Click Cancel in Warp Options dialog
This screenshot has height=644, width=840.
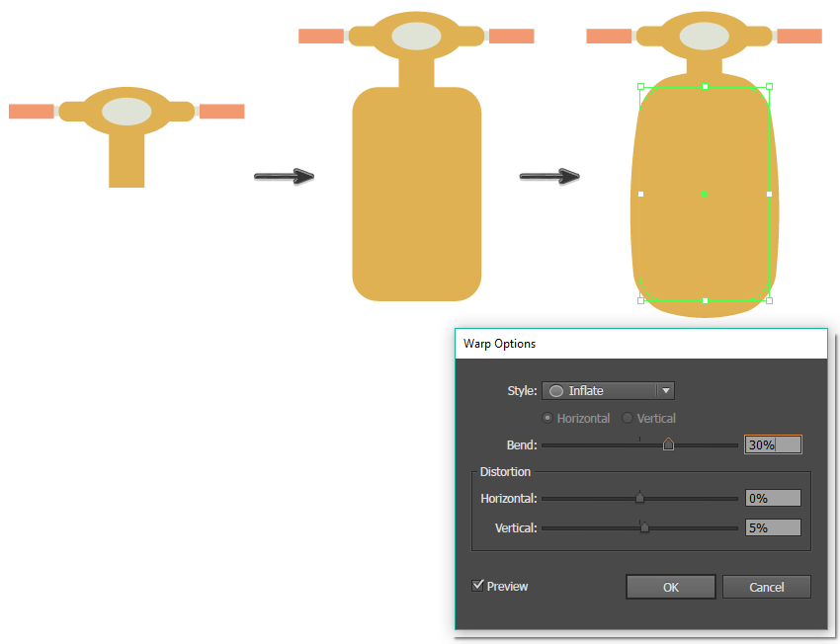[x=766, y=587]
